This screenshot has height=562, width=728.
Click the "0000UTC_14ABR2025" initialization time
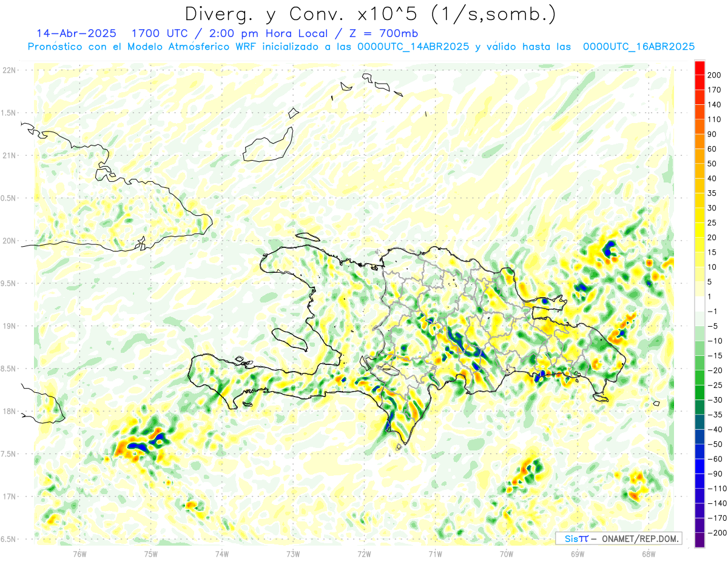[413, 47]
